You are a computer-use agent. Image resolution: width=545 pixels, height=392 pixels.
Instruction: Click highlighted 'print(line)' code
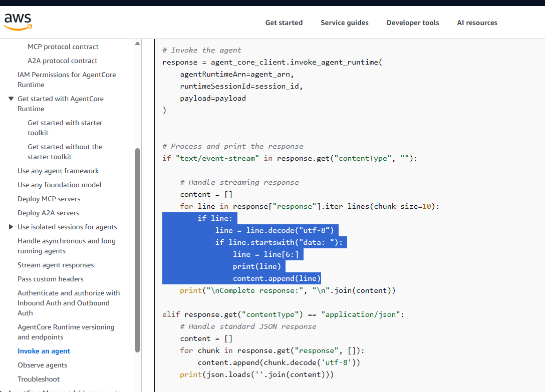(256, 266)
